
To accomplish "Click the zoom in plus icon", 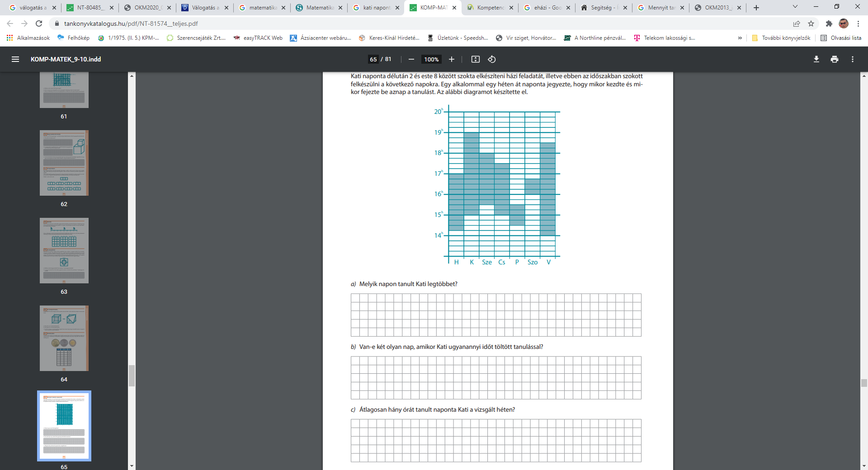I will coord(451,59).
